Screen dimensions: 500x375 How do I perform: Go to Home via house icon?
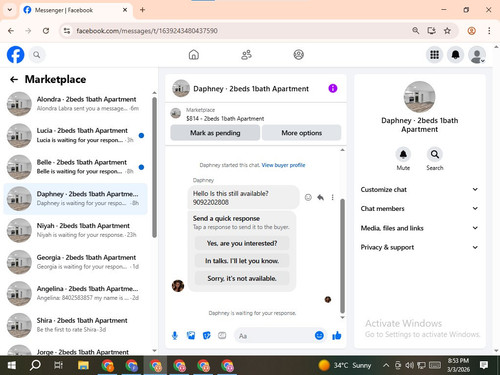tap(194, 55)
